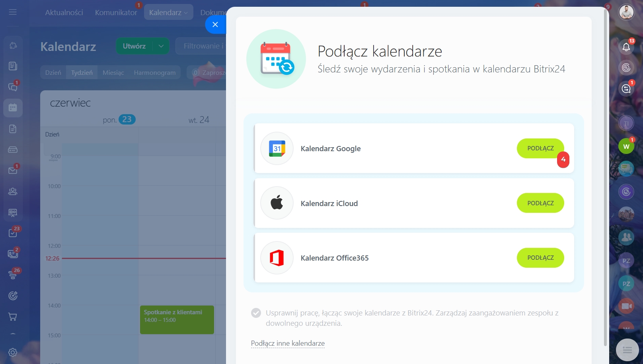Open mail icon in left sidebar
643x364 pixels.
click(13, 170)
